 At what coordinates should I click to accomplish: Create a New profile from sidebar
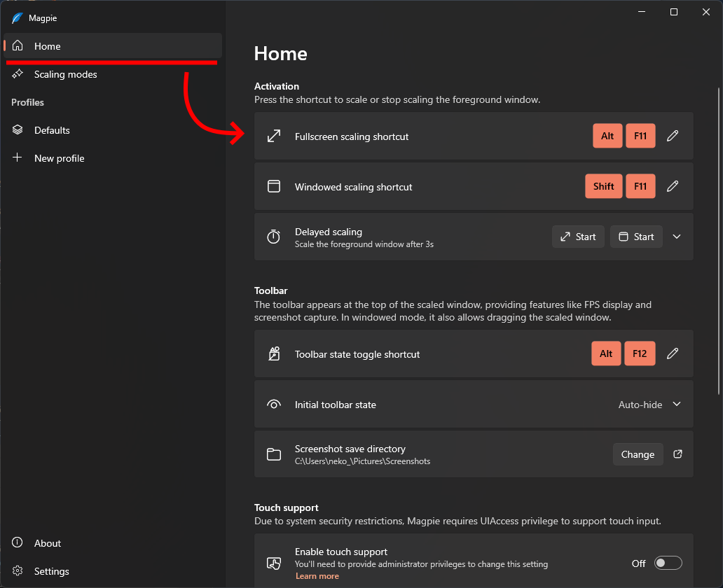59,158
